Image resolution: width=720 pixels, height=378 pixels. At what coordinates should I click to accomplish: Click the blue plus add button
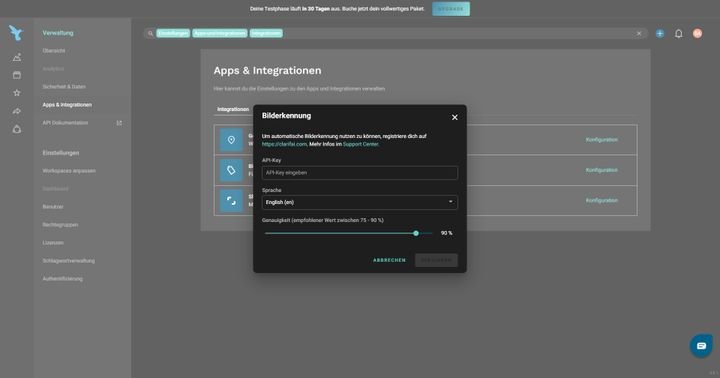tap(660, 34)
